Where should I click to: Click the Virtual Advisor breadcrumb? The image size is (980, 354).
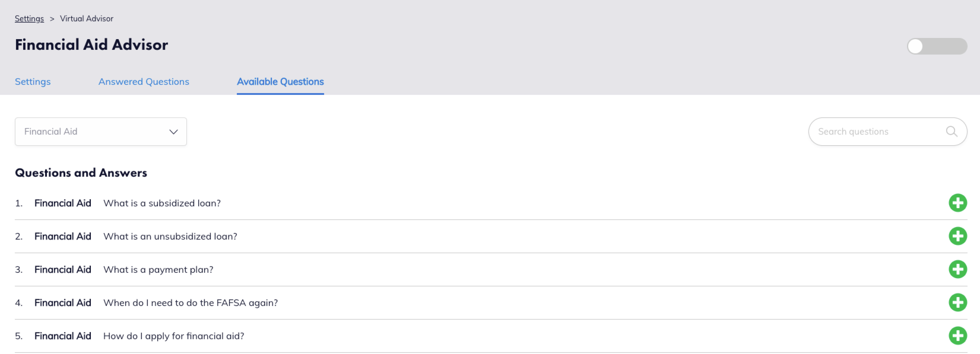pyautogui.click(x=87, y=18)
